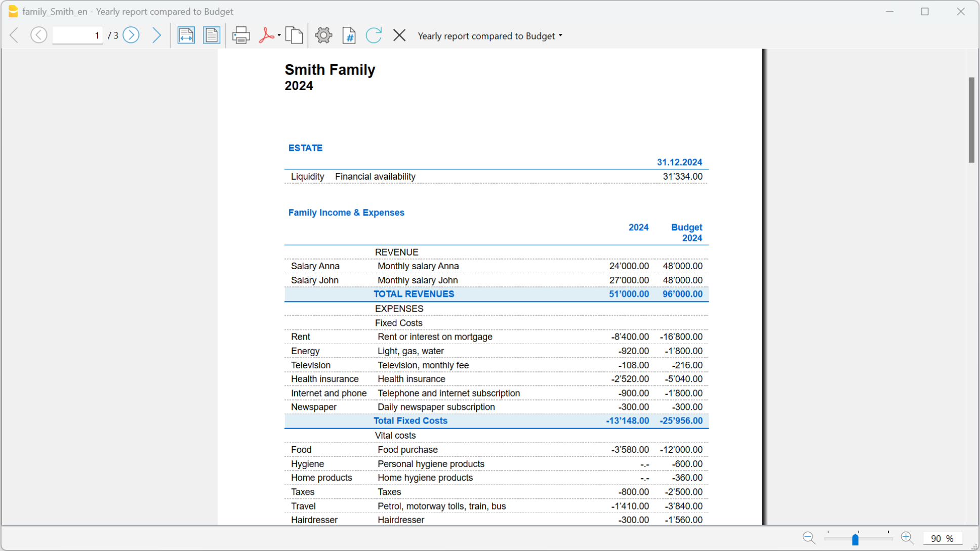Image resolution: width=980 pixels, height=551 pixels.
Task: Click the 'ESTATE' section heading
Action: click(x=305, y=148)
